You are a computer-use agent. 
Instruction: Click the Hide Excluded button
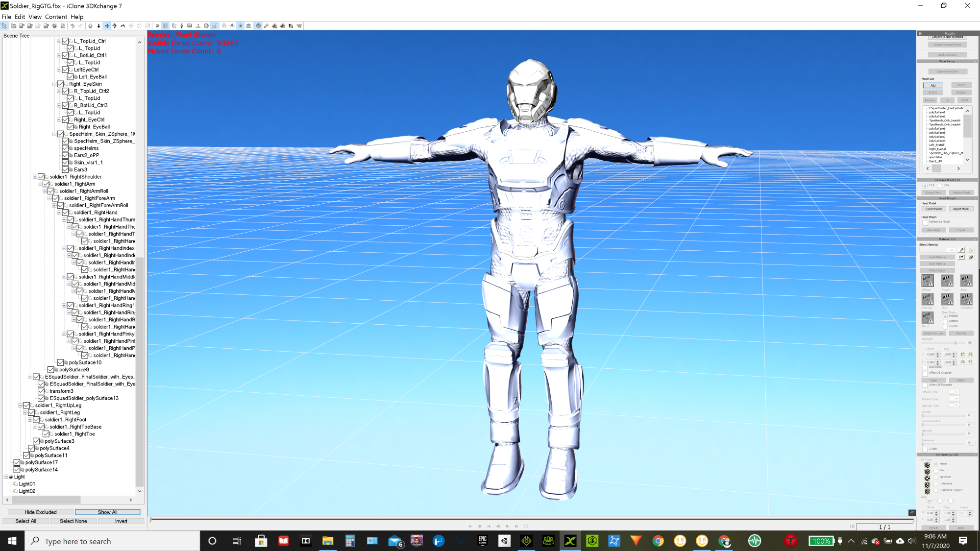pos(41,512)
